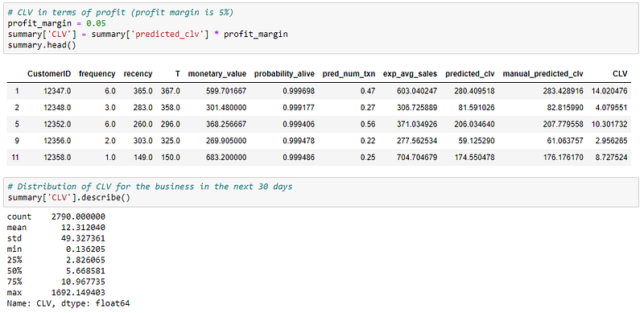This screenshot has height=313, width=644.
Task: Click pred_num_txn value 0.47
Action: tap(368, 91)
